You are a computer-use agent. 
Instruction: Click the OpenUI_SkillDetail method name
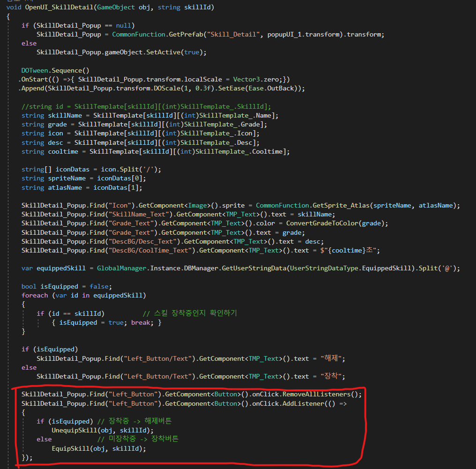pyautogui.click(x=59, y=7)
